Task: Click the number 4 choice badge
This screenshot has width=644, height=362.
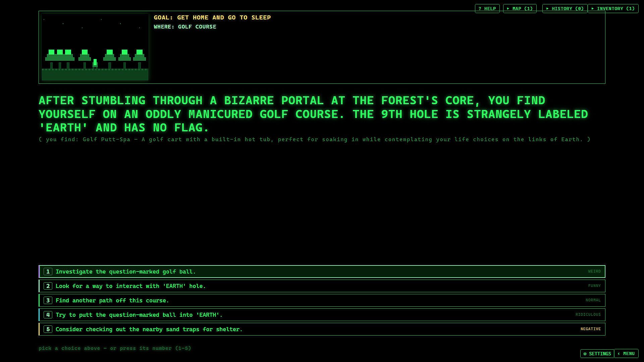Action: (x=48, y=315)
